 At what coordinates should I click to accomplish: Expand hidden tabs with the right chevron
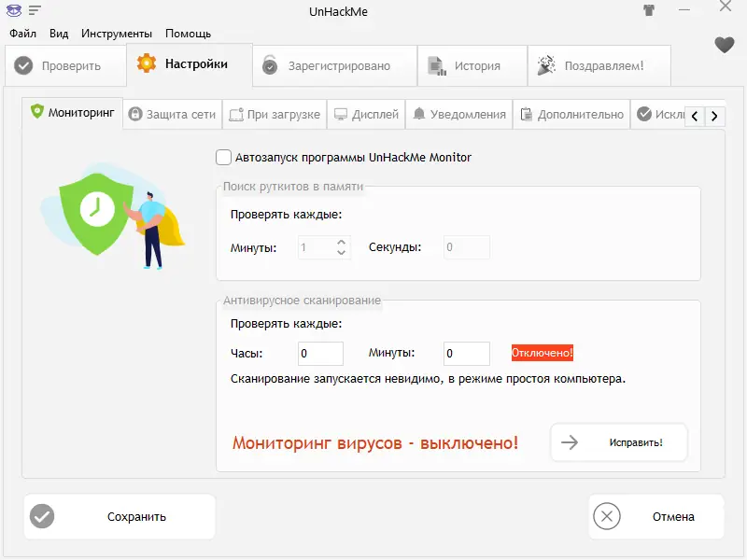pos(714,116)
